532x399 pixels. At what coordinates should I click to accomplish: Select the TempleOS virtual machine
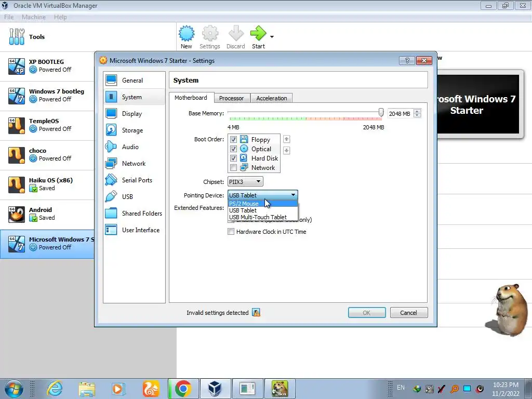tap(47, 125)
